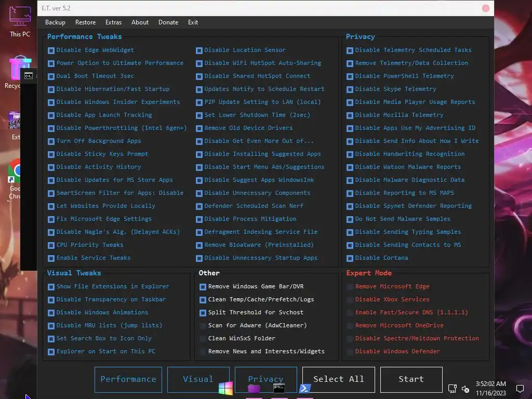The image size is (532, 399).
Task: Check Scan for Adware (AdwCleaner)
Action: coord(203,326)
